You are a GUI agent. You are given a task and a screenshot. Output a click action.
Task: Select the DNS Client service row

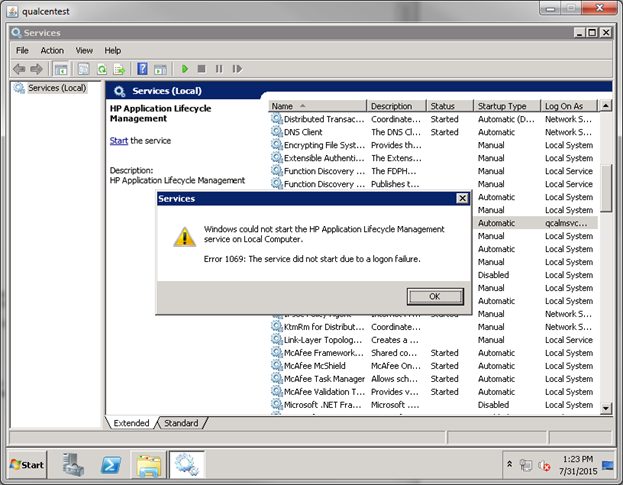coord(433,132)
